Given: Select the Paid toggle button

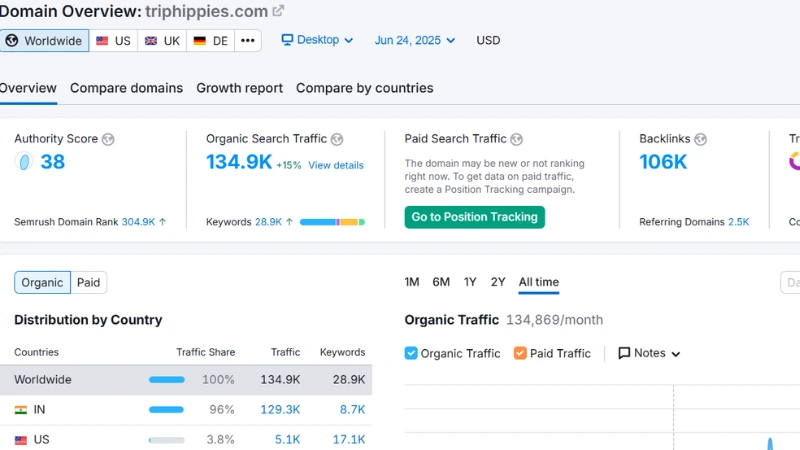Looking at the screenshot, I should click(88, 283).
